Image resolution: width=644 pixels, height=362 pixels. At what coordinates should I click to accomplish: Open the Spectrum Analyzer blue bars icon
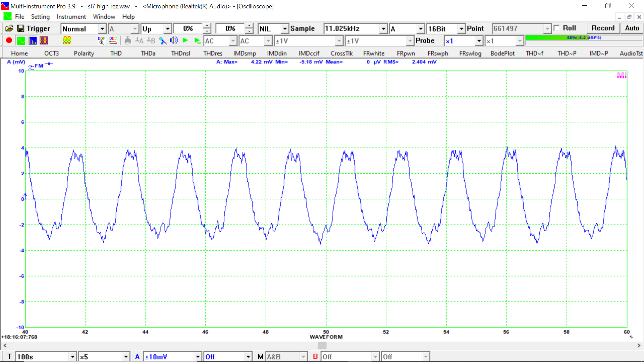click(x=33, y=41)
